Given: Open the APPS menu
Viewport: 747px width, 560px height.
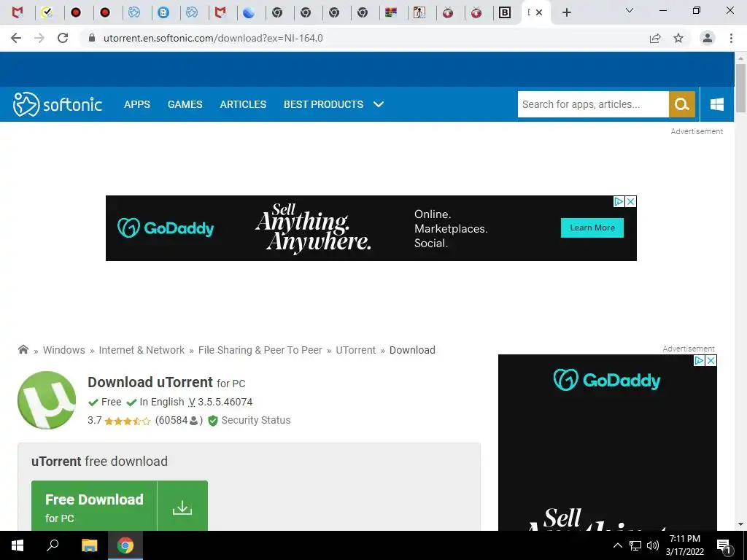Looking at the screenshot, I should (x=136, y=104).
